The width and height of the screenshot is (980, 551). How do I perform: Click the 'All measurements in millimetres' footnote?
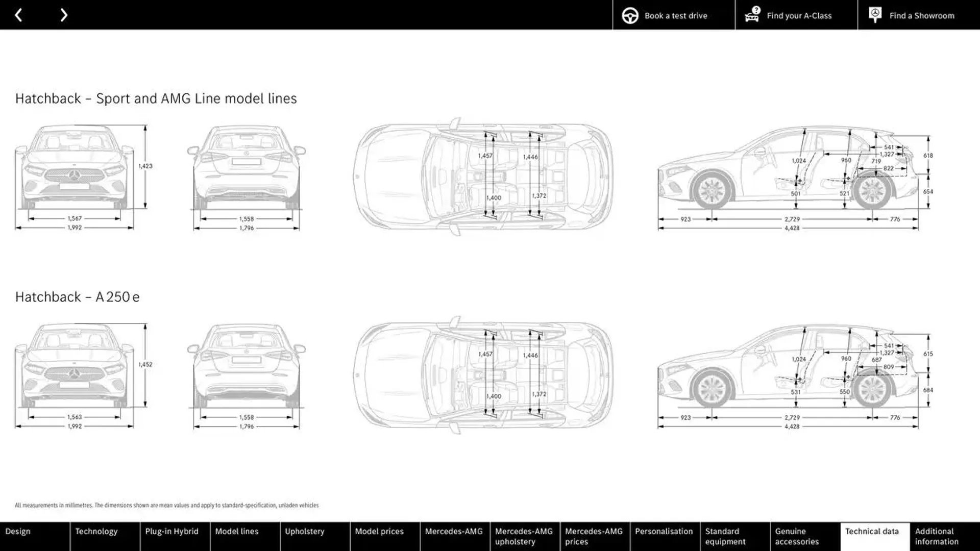point(166,505)
